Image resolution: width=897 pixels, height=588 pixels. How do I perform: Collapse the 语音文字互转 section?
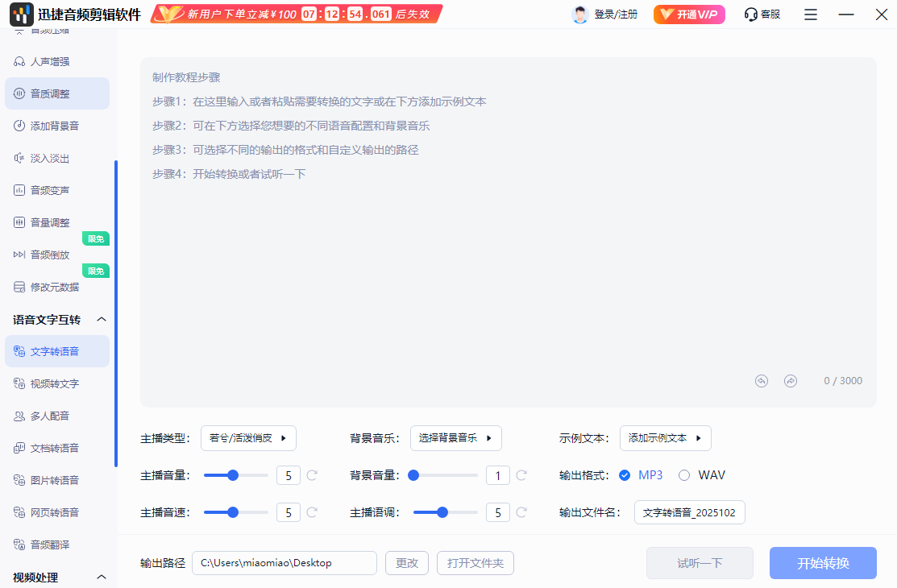[x=101, y=320]
